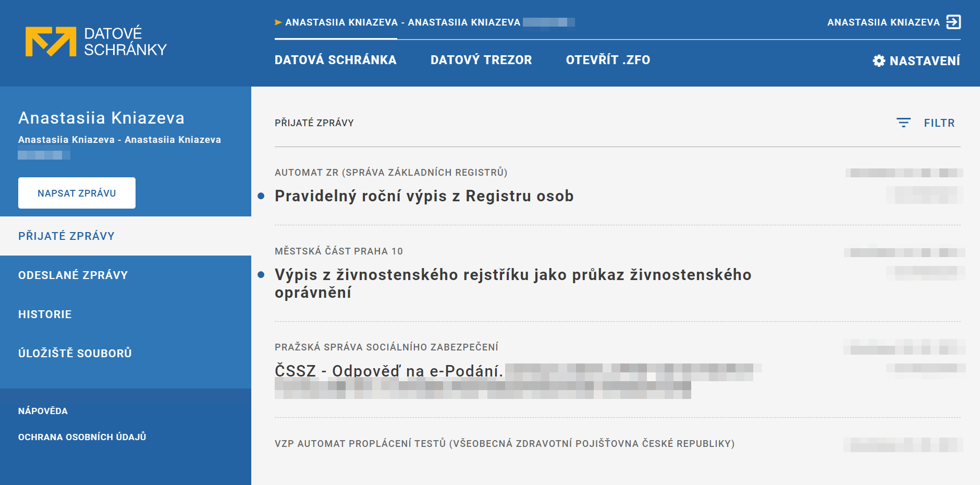
Task: Select Přijaté zprávy in the sidebar
Action: (x=126, y=236)
